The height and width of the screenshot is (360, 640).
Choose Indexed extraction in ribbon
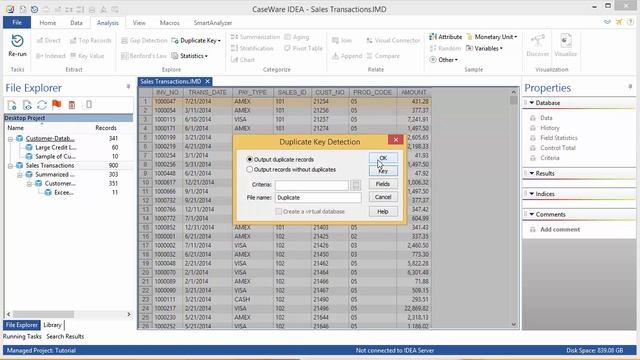51,56
